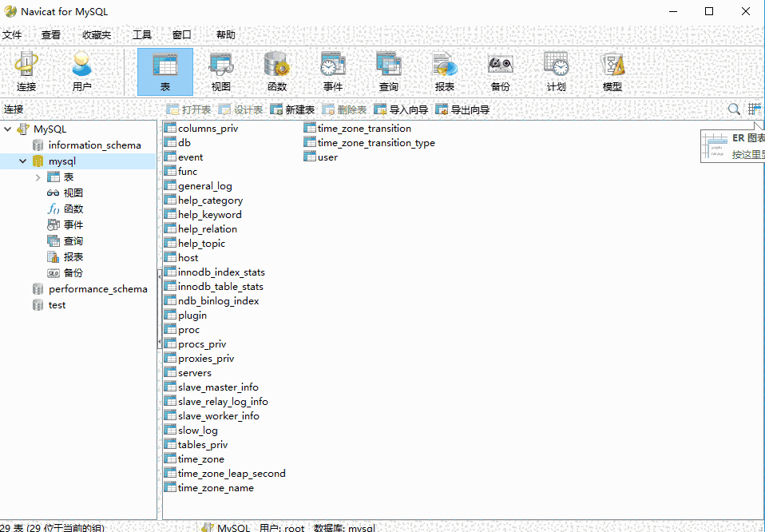Viewport: 765px width, 532px height.
Task: Open the 模型 (Model) toolbar icon
Action: click(x=612, y=71)
